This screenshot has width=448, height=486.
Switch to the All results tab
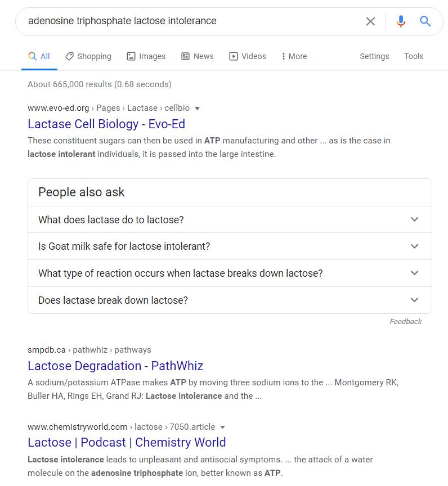(39, 56)
